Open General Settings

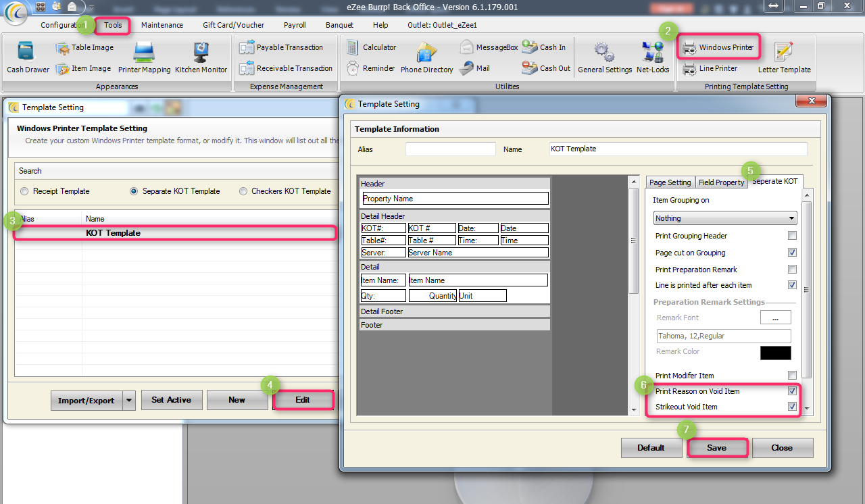(605, 57)
